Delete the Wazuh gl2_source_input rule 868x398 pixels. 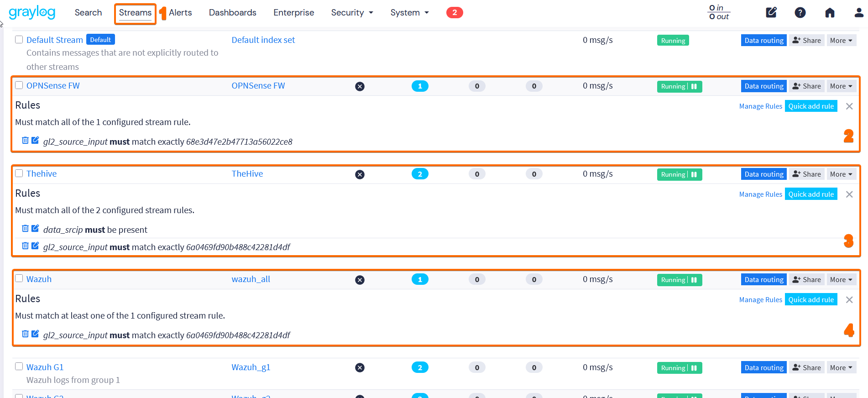tap(26, 334)
